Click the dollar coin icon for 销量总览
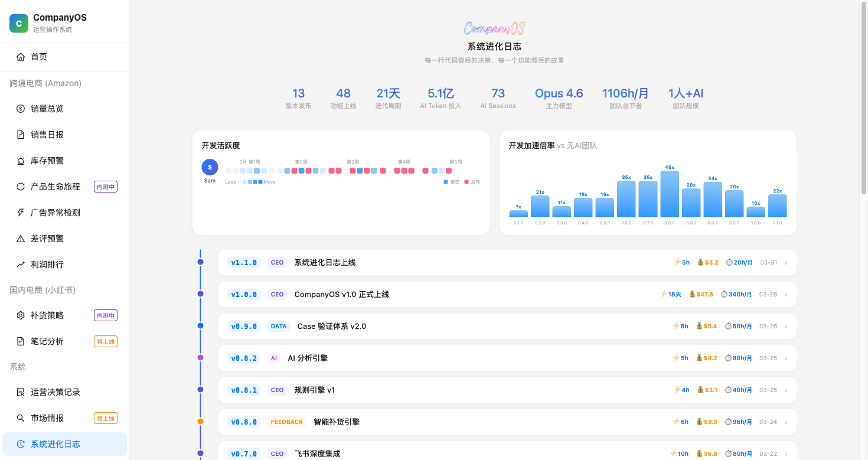 [21, 109]
